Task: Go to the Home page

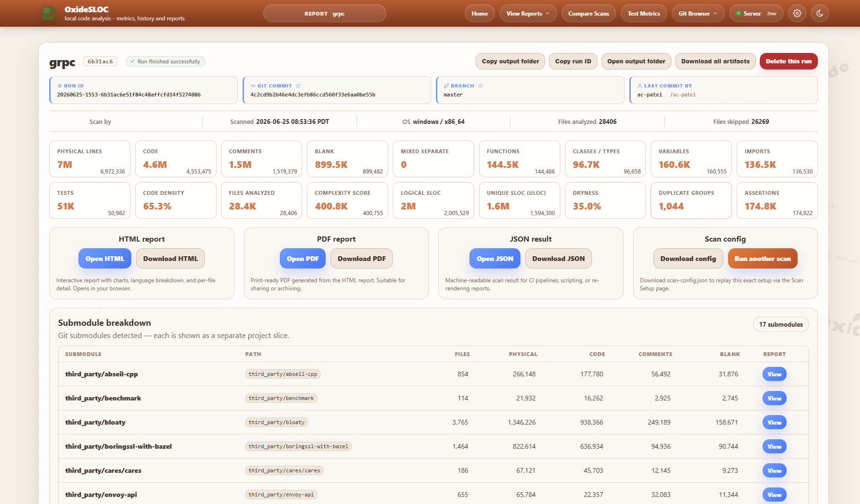Action: tap(479, 13)
